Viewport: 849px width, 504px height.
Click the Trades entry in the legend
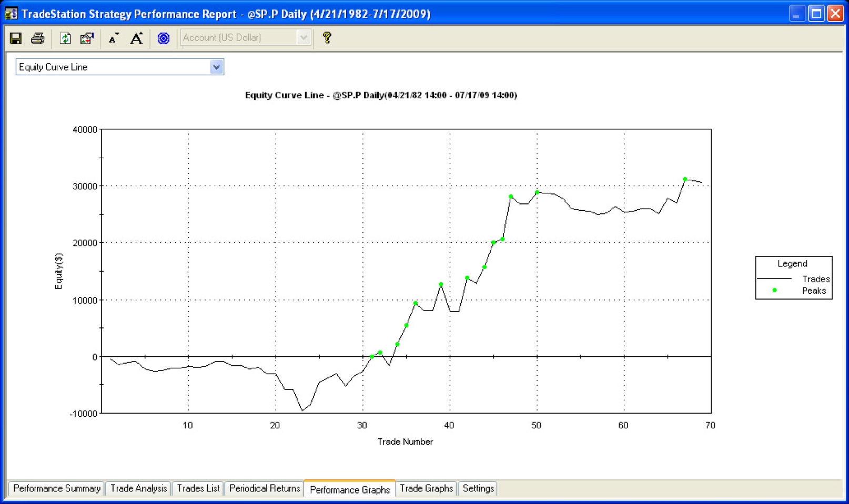point(816,279)
